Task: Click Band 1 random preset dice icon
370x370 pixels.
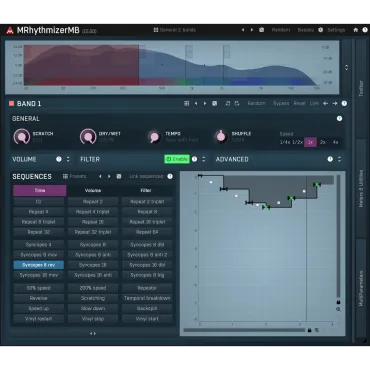Action: tap(215, 104)
